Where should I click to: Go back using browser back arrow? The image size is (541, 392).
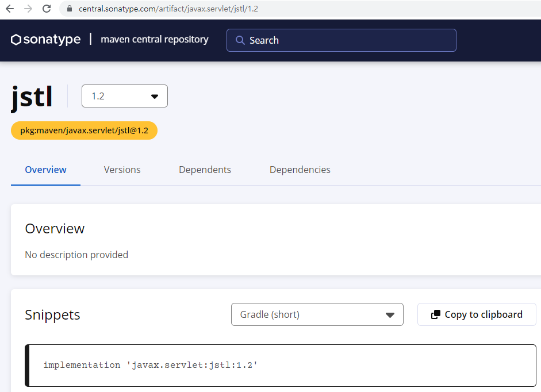point(10,9)
